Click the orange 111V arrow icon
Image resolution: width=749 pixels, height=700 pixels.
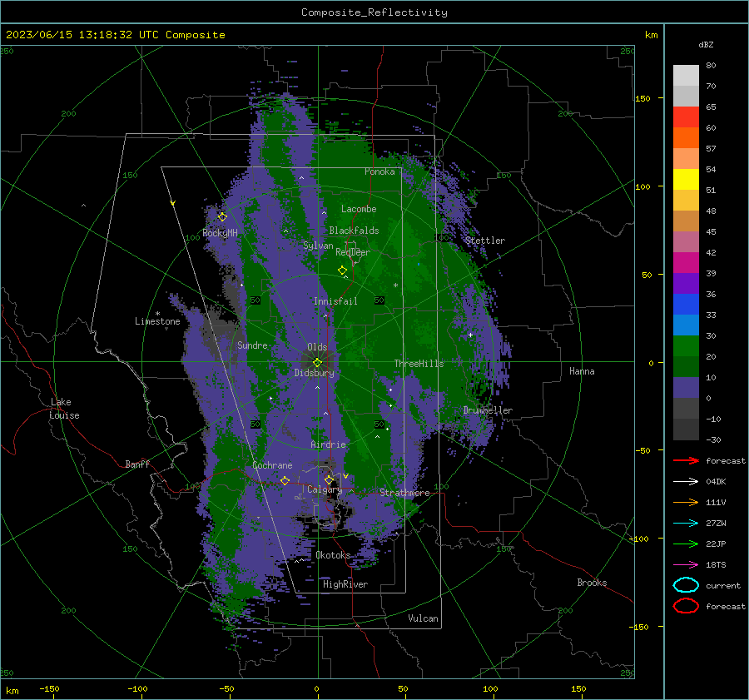pyautogui.click(x=686, y=502)
